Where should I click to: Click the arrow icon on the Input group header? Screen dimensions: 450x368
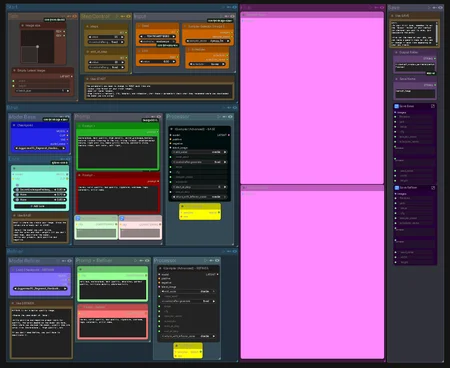pyautogui.click(x=227, y=16)
